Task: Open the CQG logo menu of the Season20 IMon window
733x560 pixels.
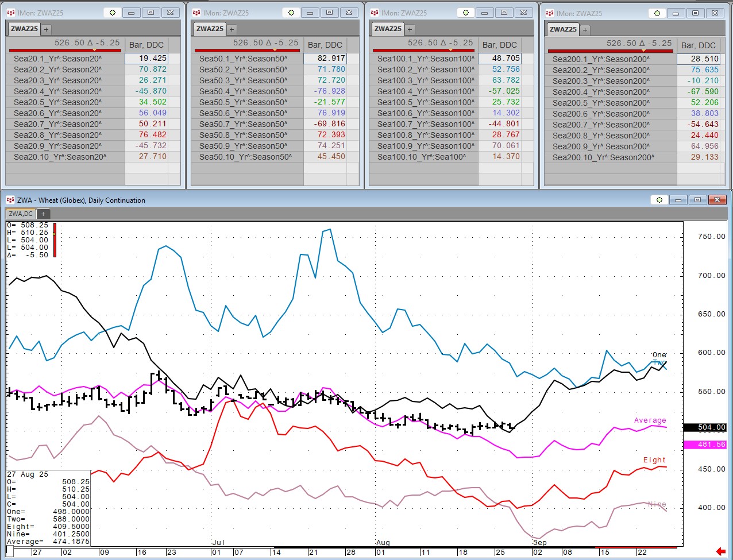Action: [11, 13]
